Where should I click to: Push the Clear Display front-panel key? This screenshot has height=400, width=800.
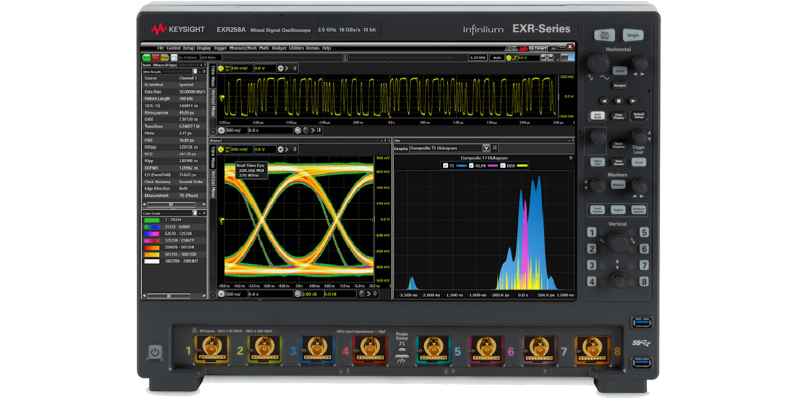click(618, 116)
